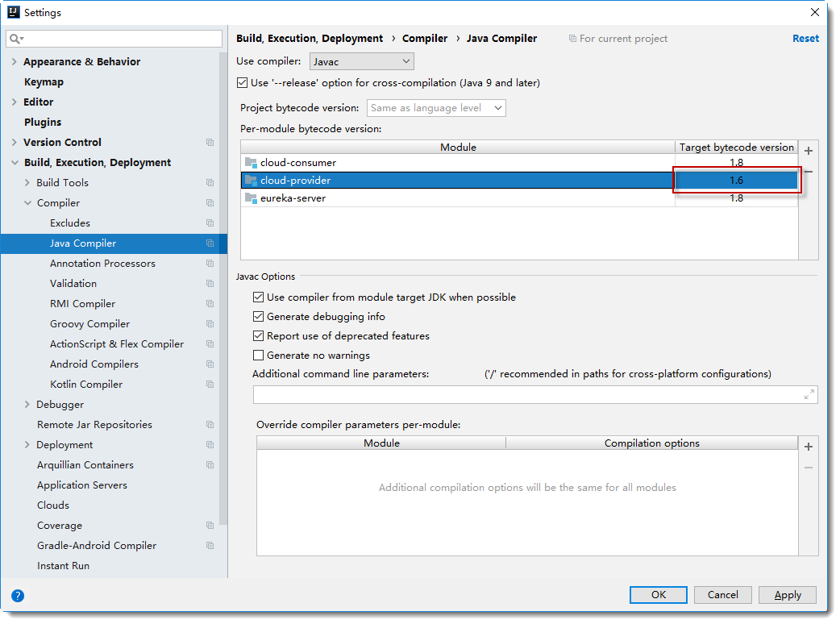This screenshot has height=624, width=840.
Task: Click the help question mark icon
Action: point(18,596)
